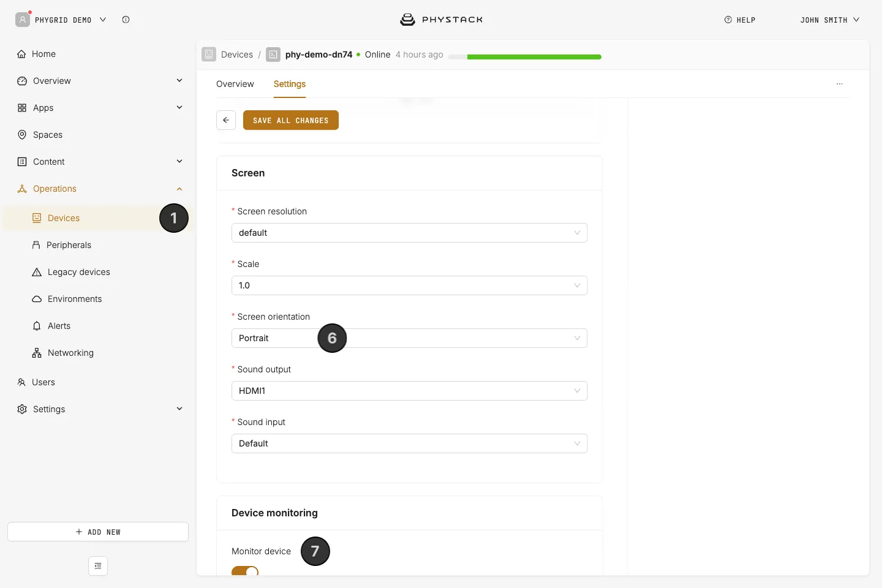Expand the Overview sidebar chevron
The height and width of the screenshot is (588, 882).
(179, 81)
